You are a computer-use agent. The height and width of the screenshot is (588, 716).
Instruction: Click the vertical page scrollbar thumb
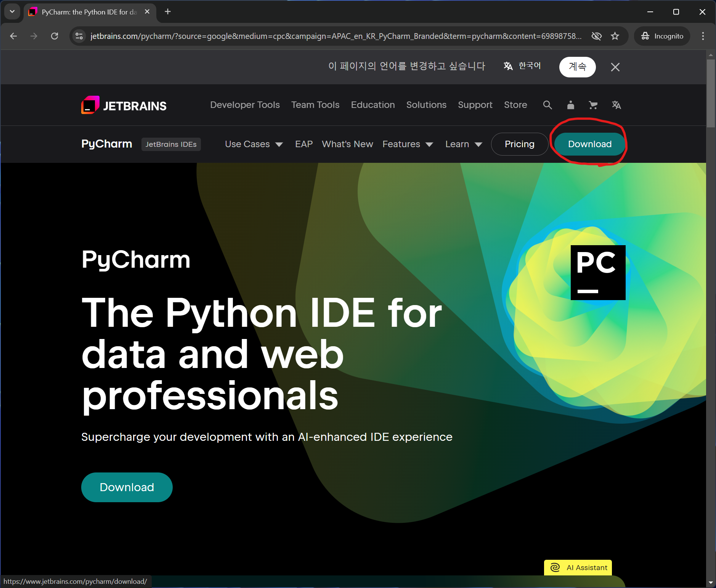711,93
